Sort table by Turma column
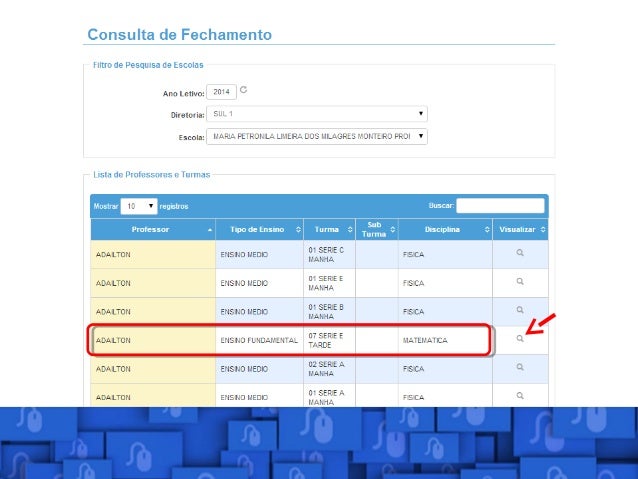This screenshot has height=479, width=638. click(x=330, y=230)
